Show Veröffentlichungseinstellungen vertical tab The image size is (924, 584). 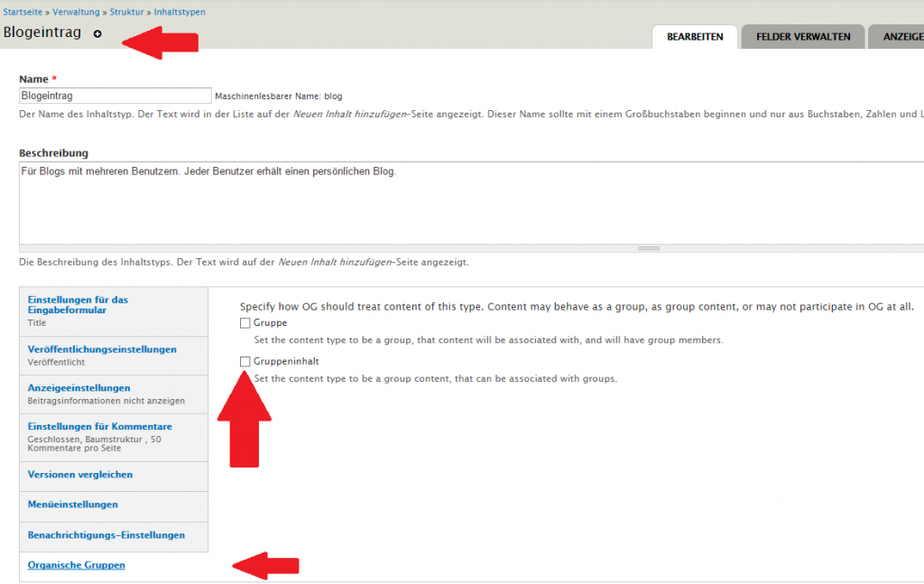point(102,349)
